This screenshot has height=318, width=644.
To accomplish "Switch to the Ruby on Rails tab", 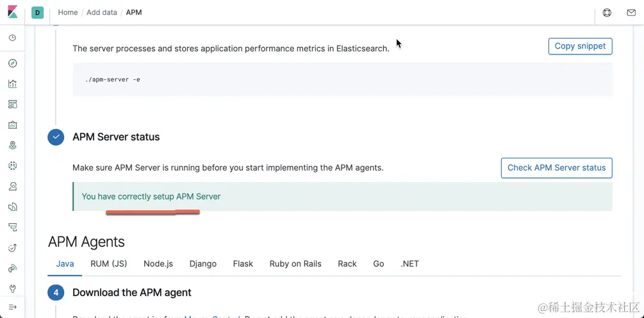I will 295,264.
